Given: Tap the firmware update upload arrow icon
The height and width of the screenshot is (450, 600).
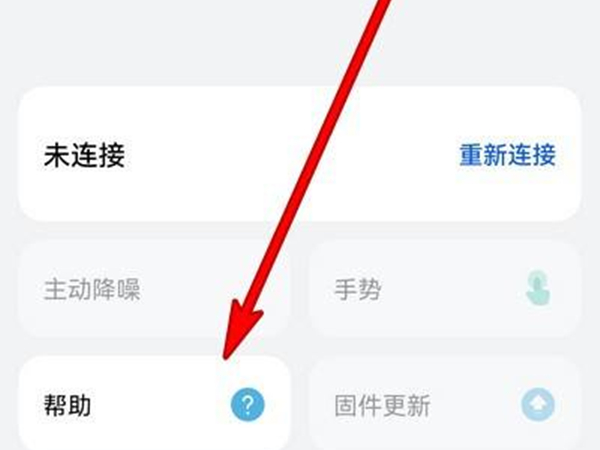Looking at the screenshot, I should point(538,405).
